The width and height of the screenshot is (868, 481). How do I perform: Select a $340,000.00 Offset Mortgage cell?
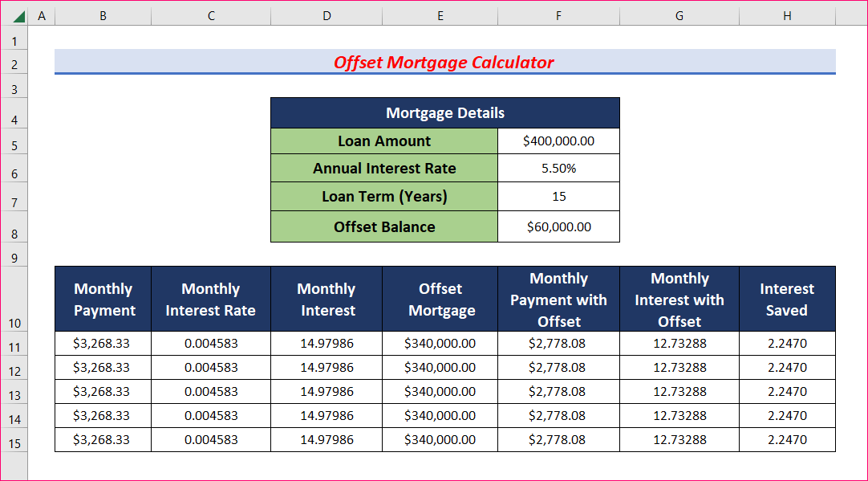click(440, 344)
